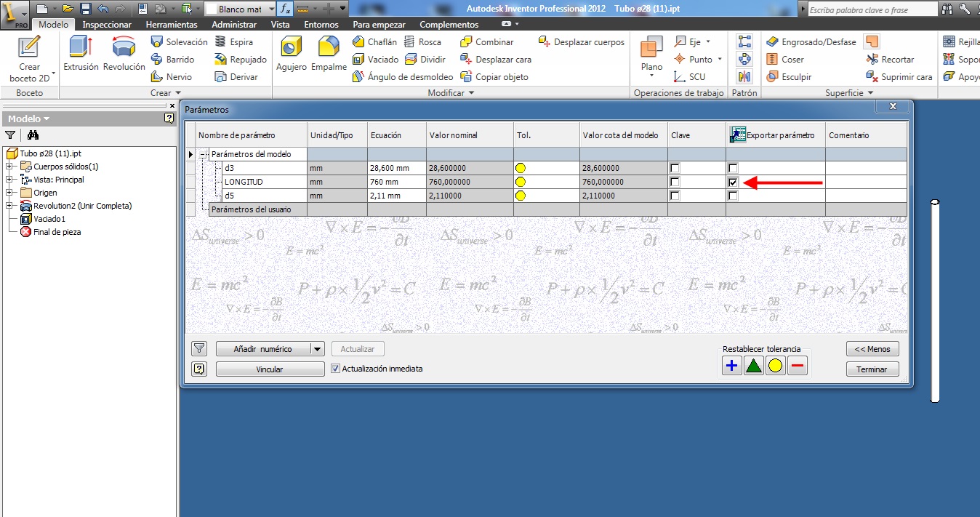The width and height of the screenshot is (980, 517).
Task: Select the Vaciado shell tool
Action: (375, 60)
